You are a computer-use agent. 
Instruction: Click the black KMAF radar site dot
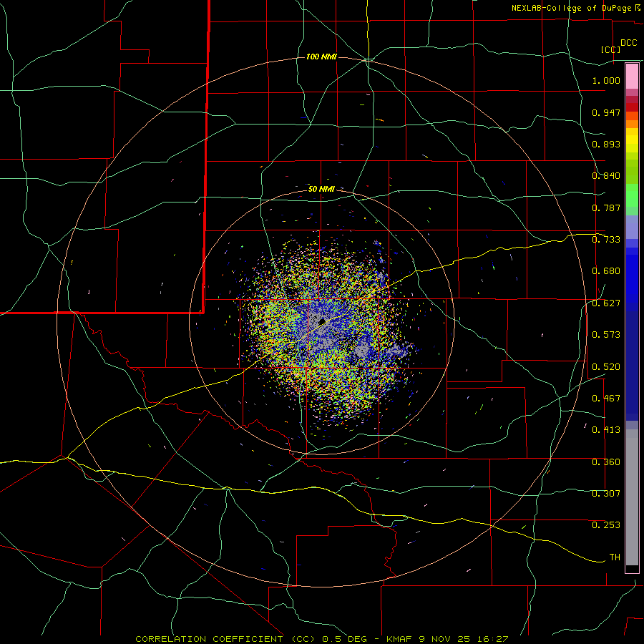[x=322, y=321]
